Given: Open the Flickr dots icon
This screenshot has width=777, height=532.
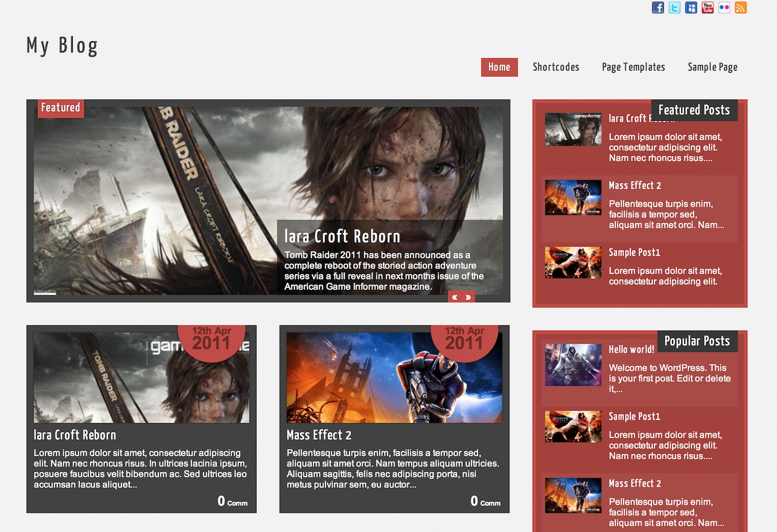Looking at the screenshot, I should [724, 8].
